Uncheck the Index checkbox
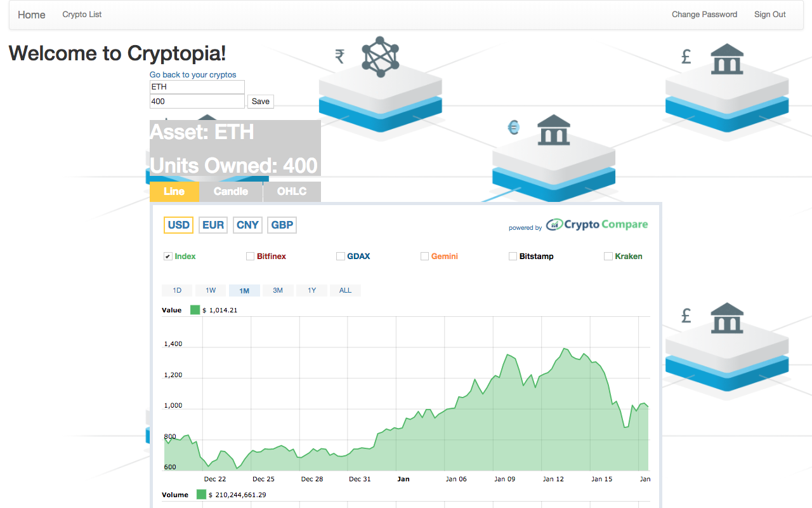This screenshot has height=508, width=812. click(x=168, y=257)
